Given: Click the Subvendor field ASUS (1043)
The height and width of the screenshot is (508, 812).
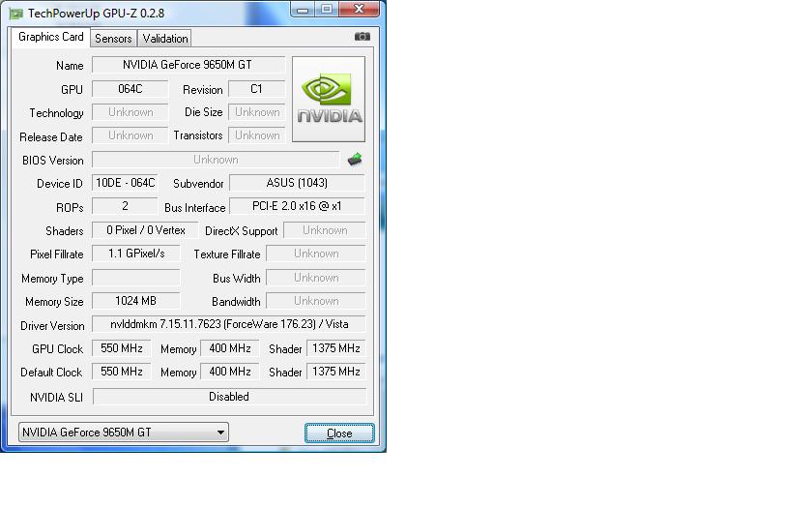Looking at the screenshot, I should tap(297, 183).
